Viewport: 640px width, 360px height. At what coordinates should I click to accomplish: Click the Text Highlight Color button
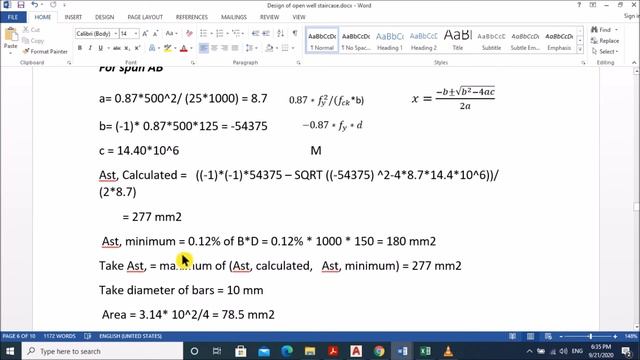click(167, 48)
